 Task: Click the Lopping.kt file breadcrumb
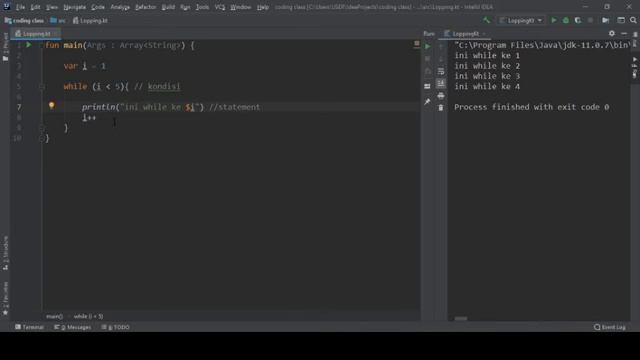tap(90, 20)
